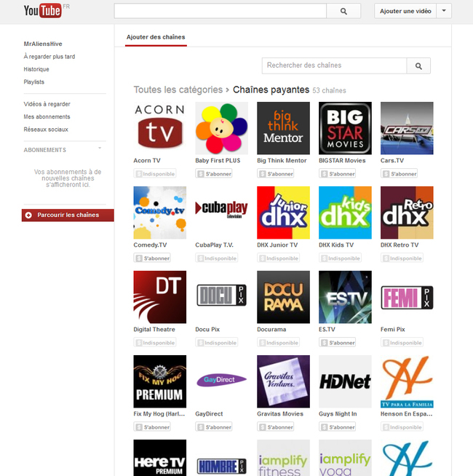Click the top search magnifier button
473x476 pixels.
(x=343, y=11)
